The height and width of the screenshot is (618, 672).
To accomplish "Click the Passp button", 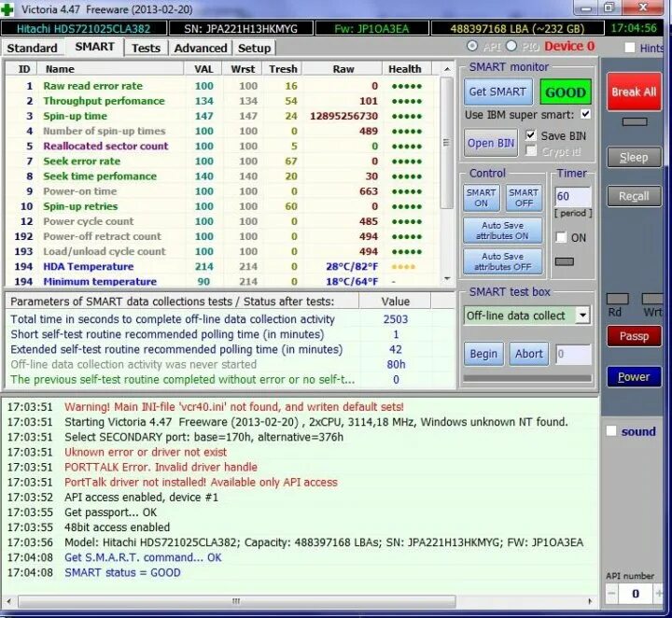I will pos(634,336).
